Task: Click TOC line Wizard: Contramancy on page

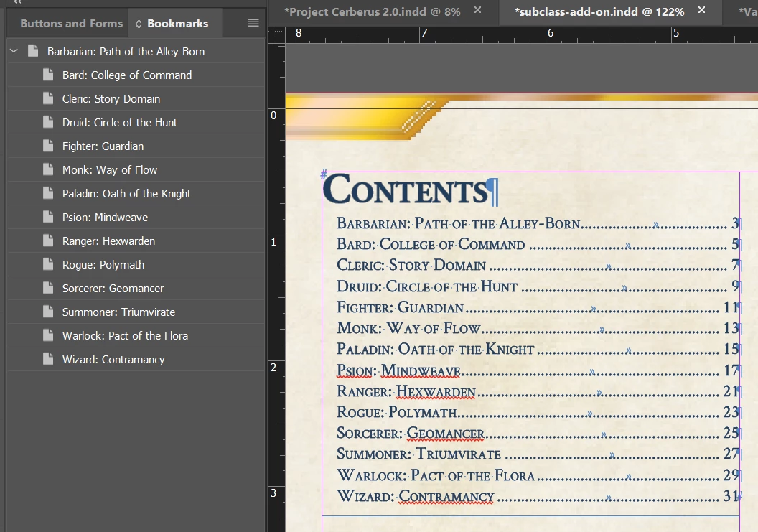Action: (538, 496)
